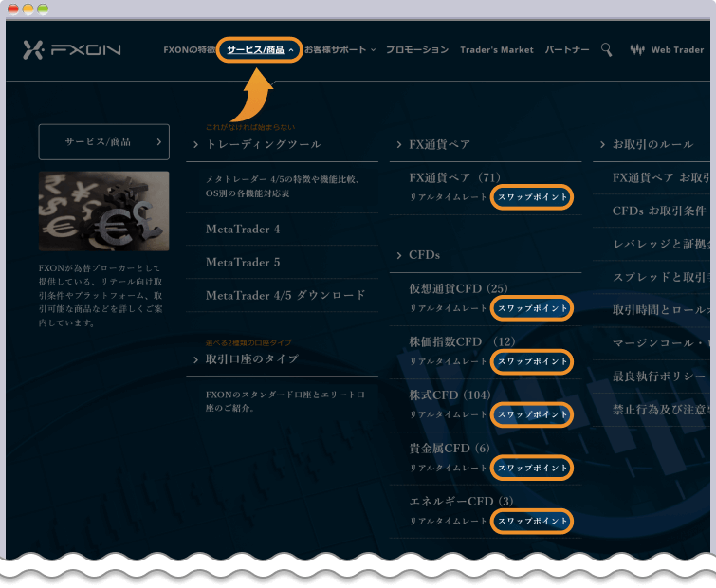Open CFDs お取引条件 link
Viewport: 716px width, 588px height.
pos(659,211)
